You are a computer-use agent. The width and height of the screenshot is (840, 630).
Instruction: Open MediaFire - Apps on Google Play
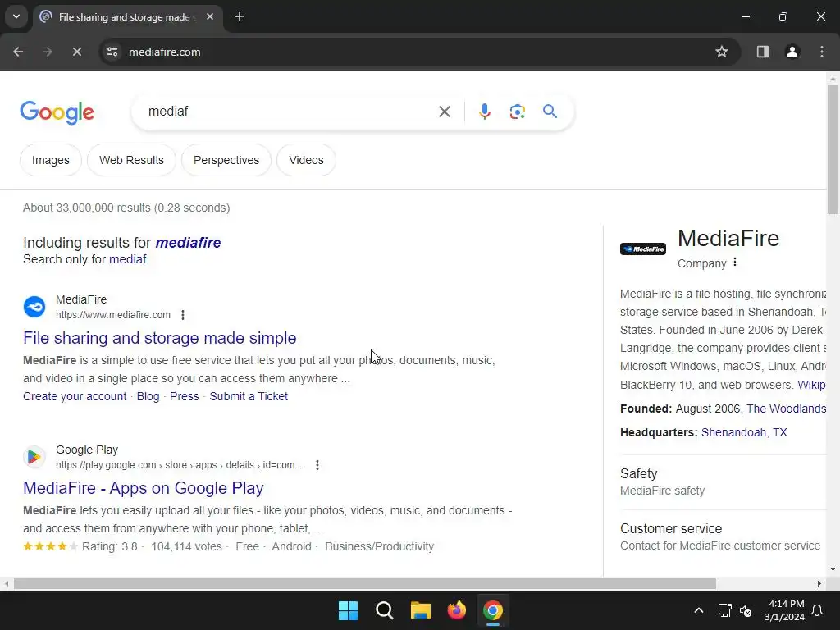coord(143,488)
